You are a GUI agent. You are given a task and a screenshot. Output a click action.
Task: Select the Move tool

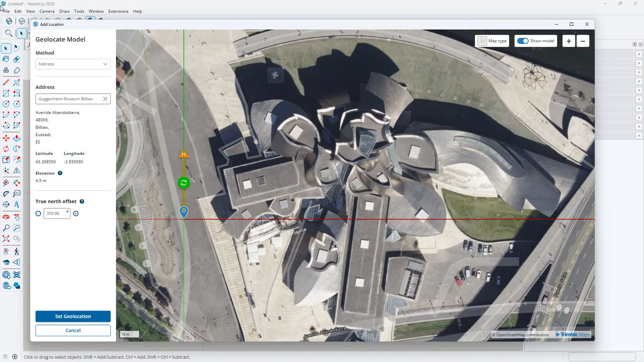(6, 138)
